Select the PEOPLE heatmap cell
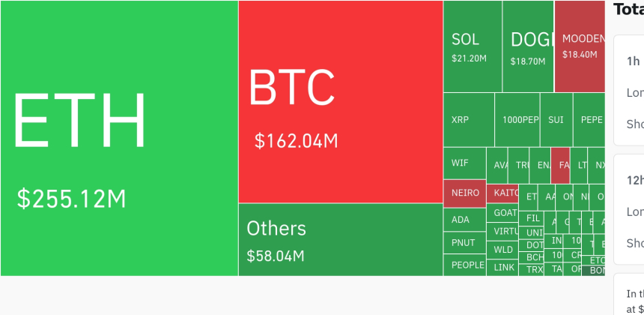Screen dimensions: 644x315 (x=464, y=265)
